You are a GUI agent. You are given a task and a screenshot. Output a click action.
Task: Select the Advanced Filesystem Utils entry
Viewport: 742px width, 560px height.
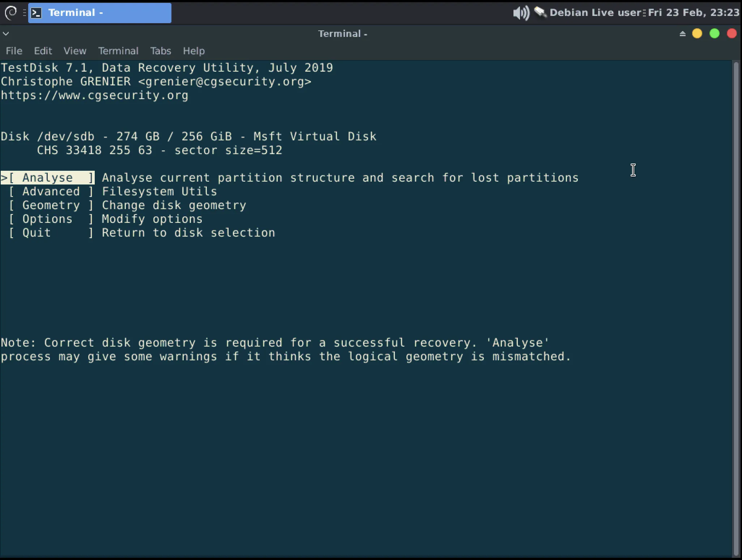(x=51, y=191)
